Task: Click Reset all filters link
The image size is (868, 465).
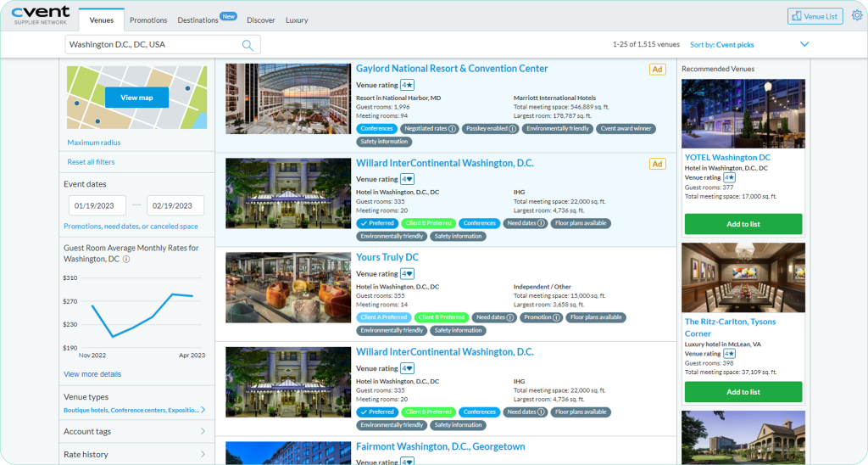Action: click(91, 162)
